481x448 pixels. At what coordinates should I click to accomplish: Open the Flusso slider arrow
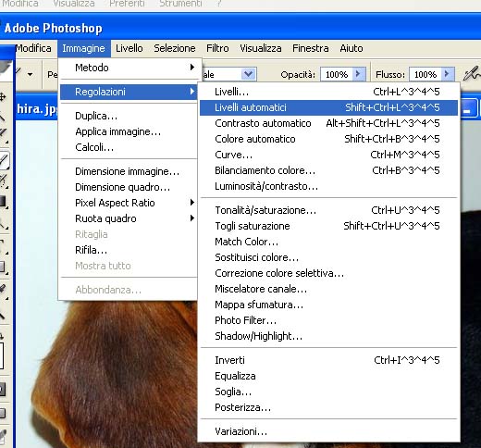coord(447,74)
